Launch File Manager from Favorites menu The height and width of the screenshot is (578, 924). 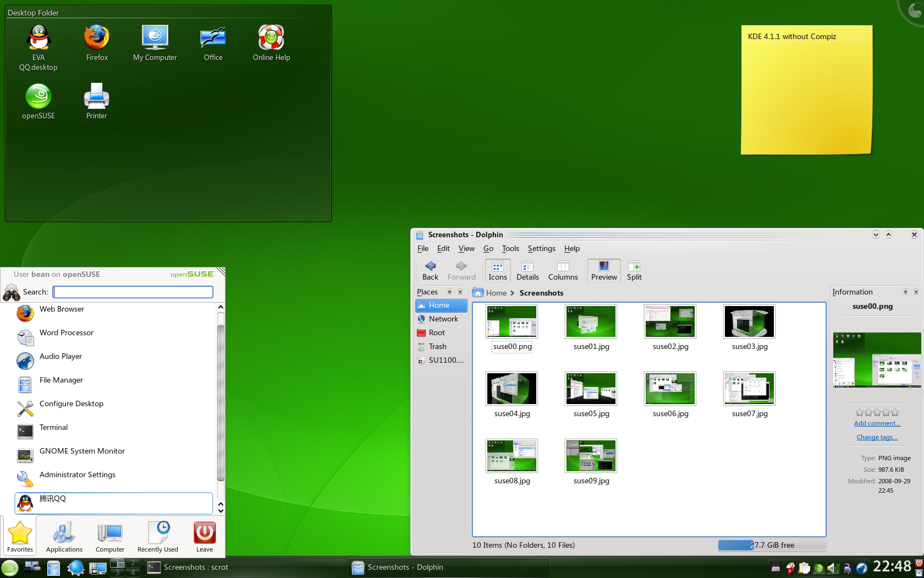coord(114,384)
